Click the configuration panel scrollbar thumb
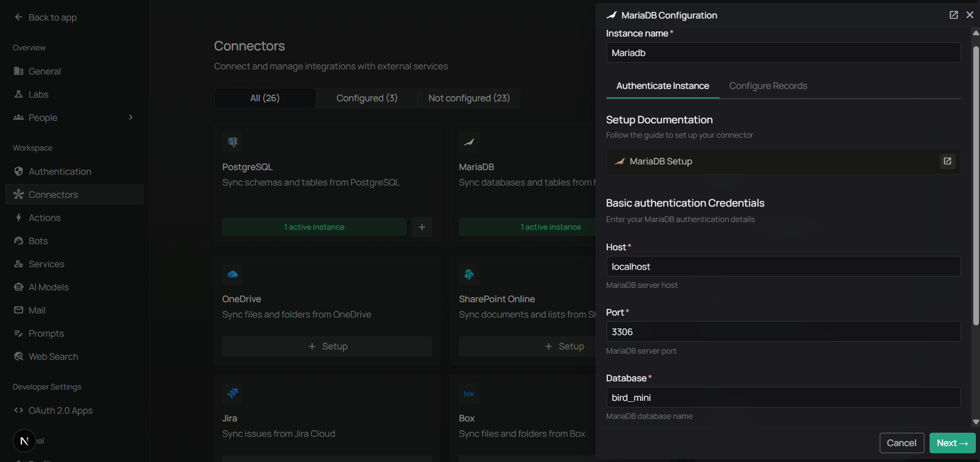Screen dimensions: 980x462 point(976,186)
